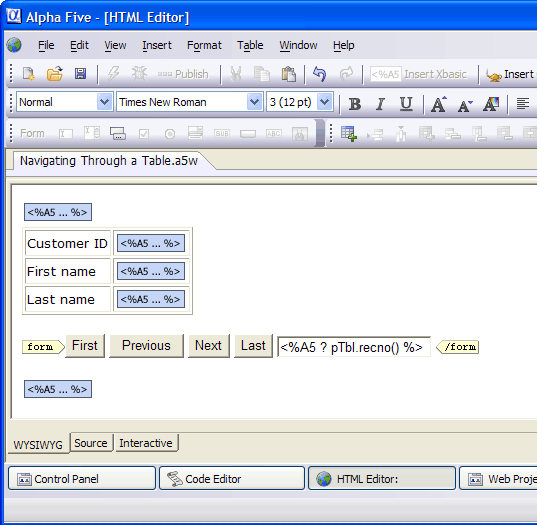The height and width of the screenshot is (525, 537).
Task: Apply Italic formatting
Action: (x=380, y=104)
